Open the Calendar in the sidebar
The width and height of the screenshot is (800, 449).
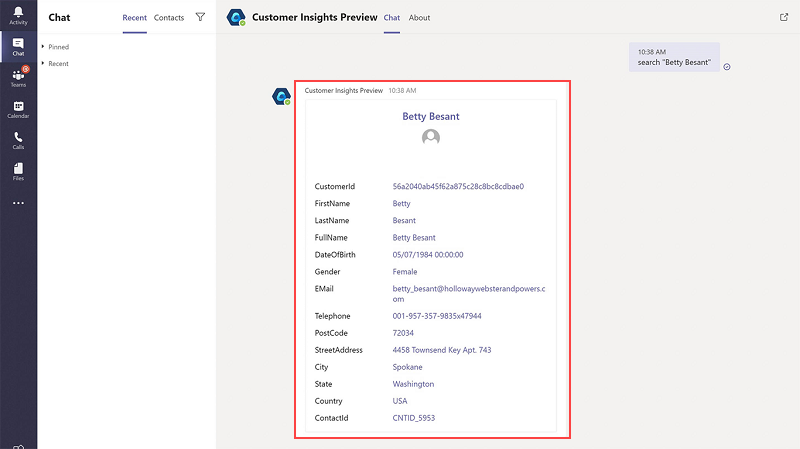18,109
